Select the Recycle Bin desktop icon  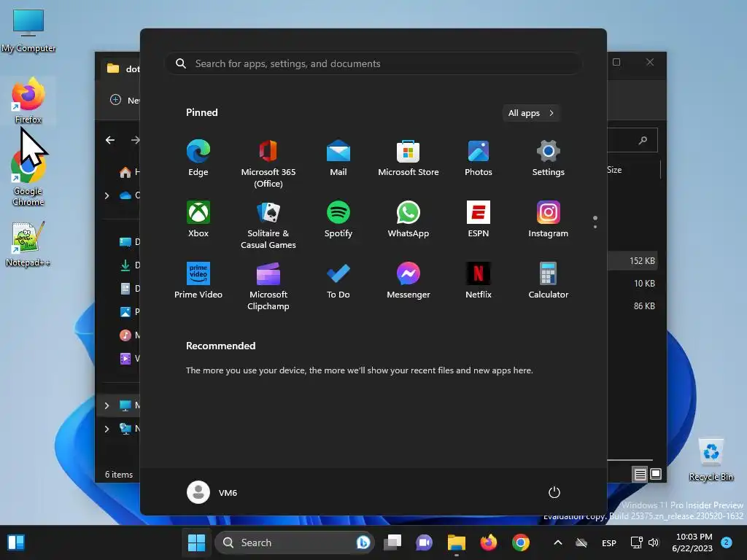[711, 459]
